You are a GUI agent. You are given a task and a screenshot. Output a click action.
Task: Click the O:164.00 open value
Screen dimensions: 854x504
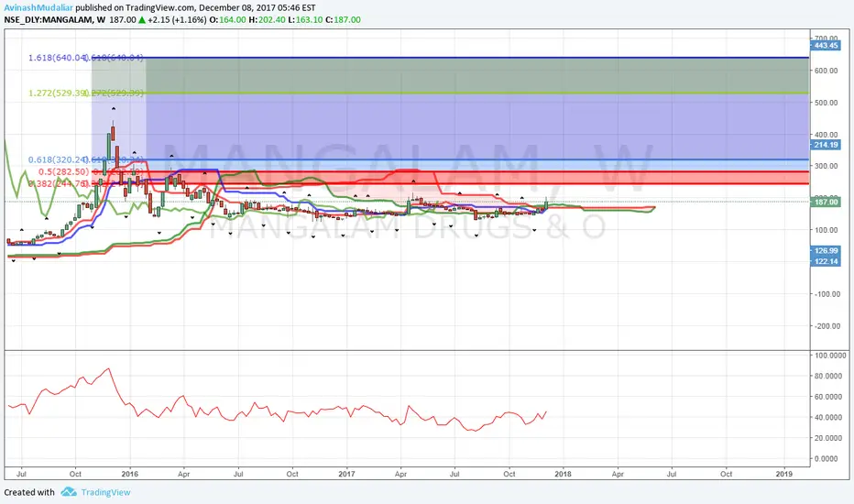pos(227,20)
